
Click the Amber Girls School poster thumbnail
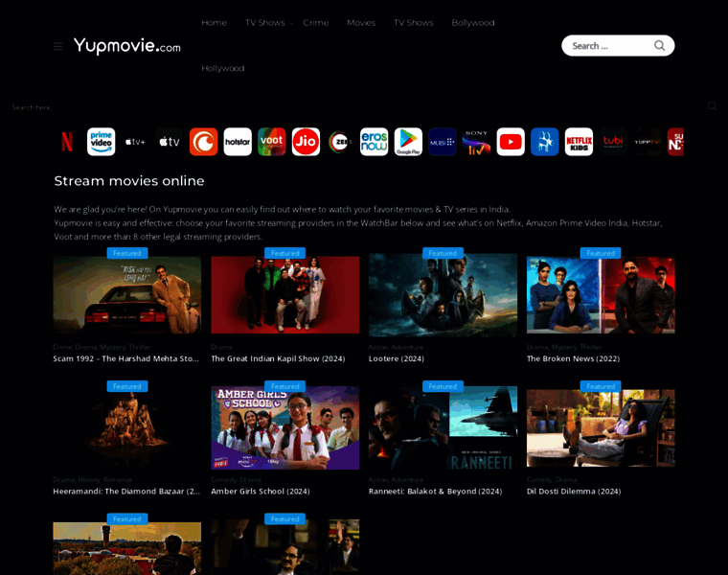[x=285, y=427]
